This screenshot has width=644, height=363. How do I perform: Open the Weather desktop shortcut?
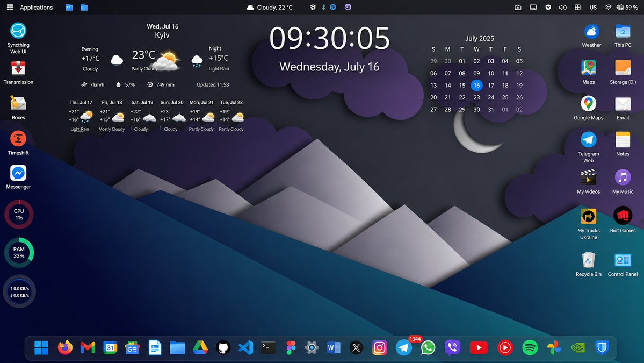tap(591, 36)
